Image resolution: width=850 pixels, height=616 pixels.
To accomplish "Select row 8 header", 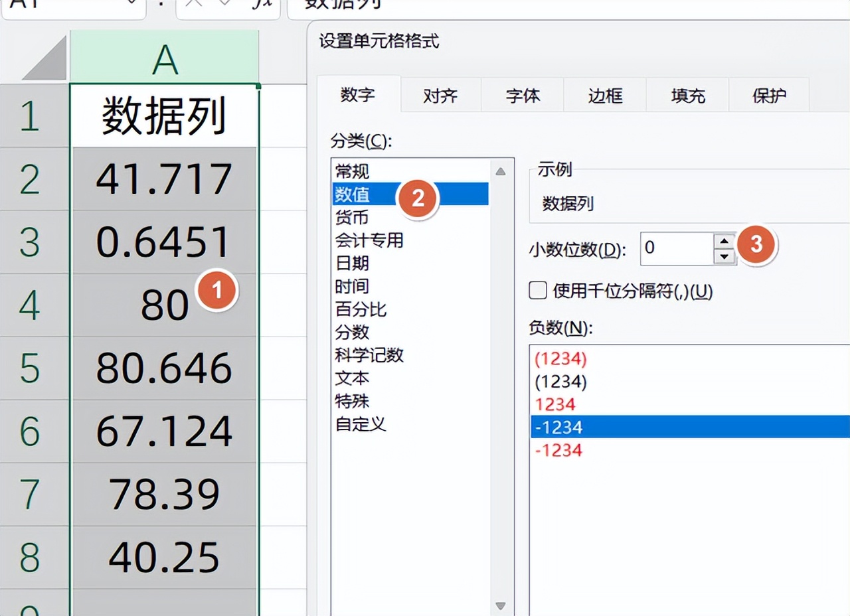I will pos(35,558).
